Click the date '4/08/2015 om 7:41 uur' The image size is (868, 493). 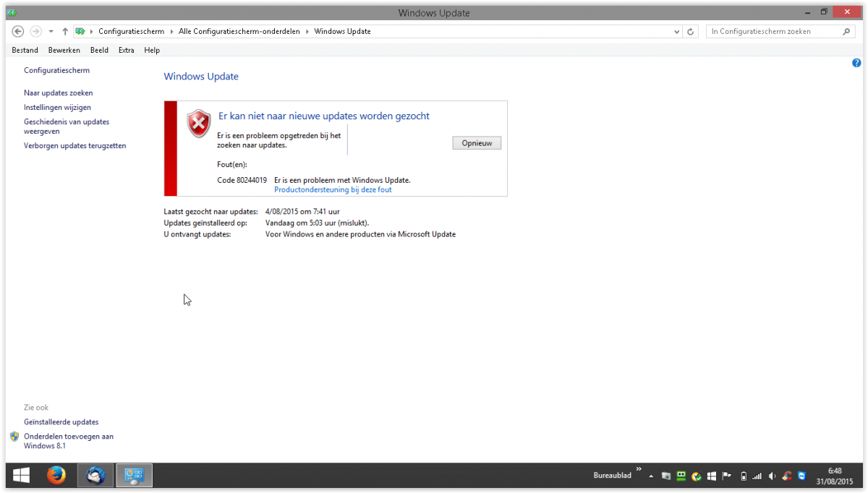point(302,212)
